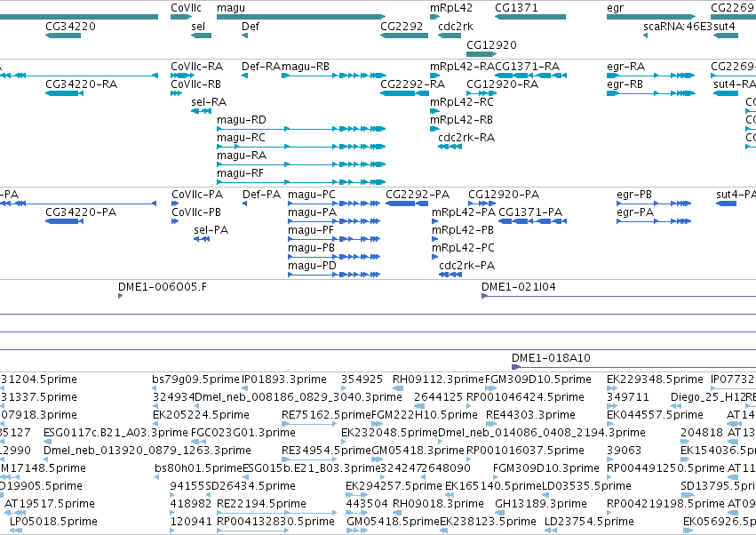Viewport: 756px width, 535px height.
Task: Select protein egr-PA
Action: (635, 212)
